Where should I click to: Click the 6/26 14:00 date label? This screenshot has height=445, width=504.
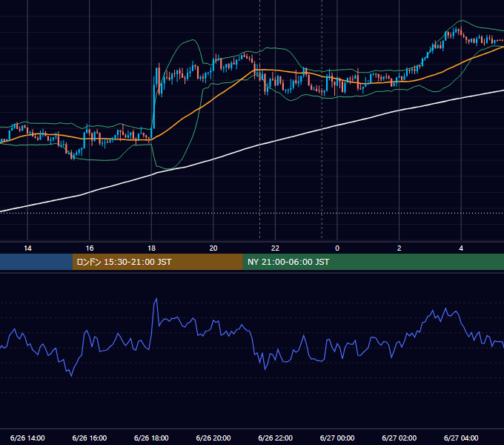[27, 438]
